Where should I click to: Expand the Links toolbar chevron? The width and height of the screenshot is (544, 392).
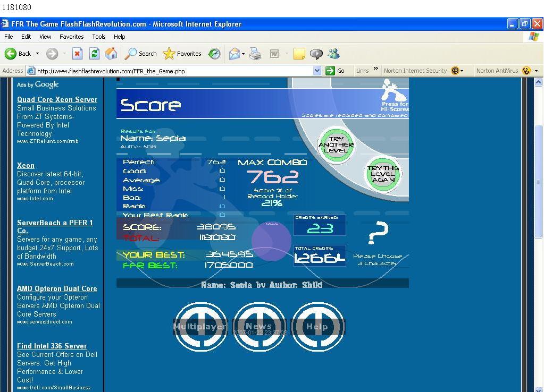376,69
